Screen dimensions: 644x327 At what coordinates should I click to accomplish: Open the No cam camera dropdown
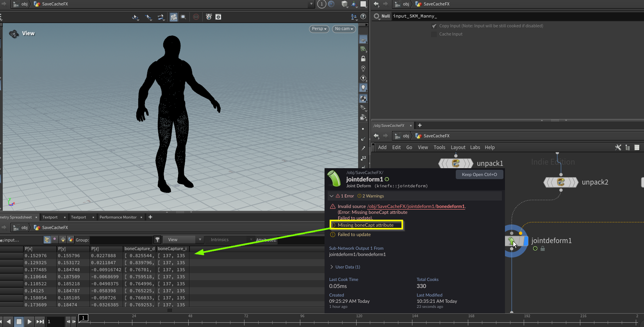[x=344, y=29]
